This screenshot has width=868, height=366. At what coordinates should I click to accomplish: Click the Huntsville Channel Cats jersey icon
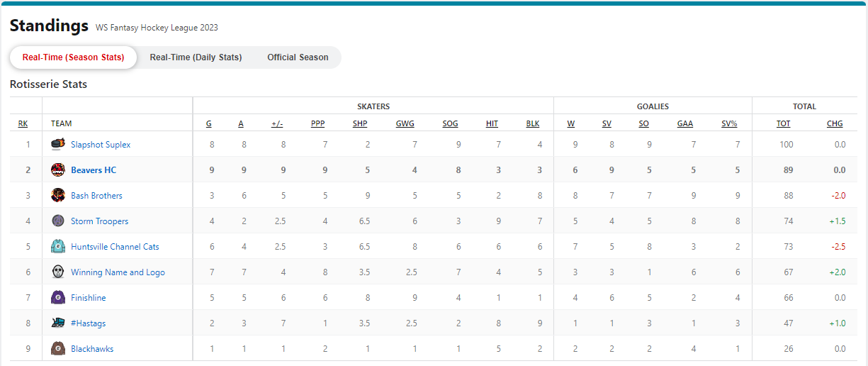58,247
